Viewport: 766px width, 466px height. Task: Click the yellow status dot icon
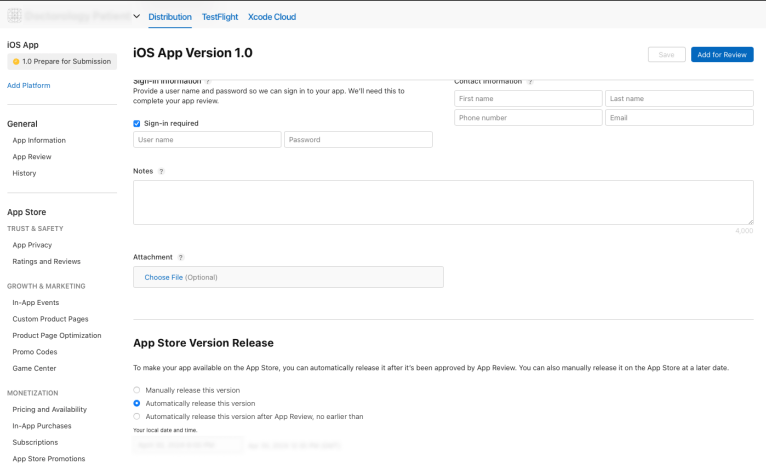click(x=16, y=62)
